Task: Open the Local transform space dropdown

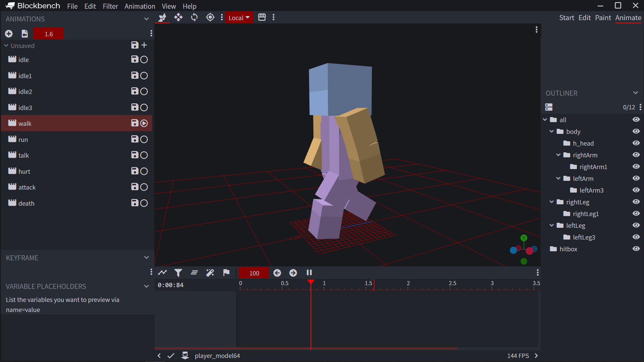Action: [x=239, y=18]
